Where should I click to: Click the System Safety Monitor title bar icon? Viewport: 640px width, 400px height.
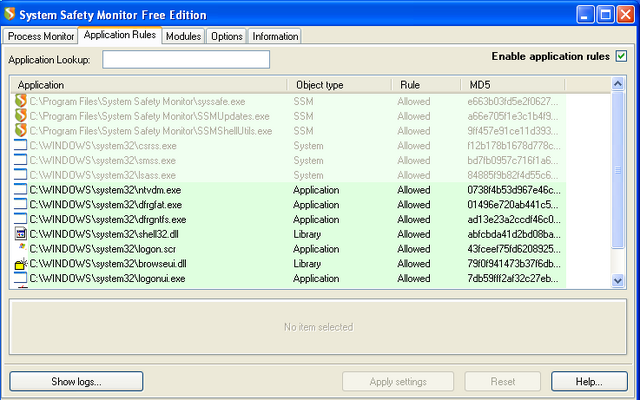point(9,14)
